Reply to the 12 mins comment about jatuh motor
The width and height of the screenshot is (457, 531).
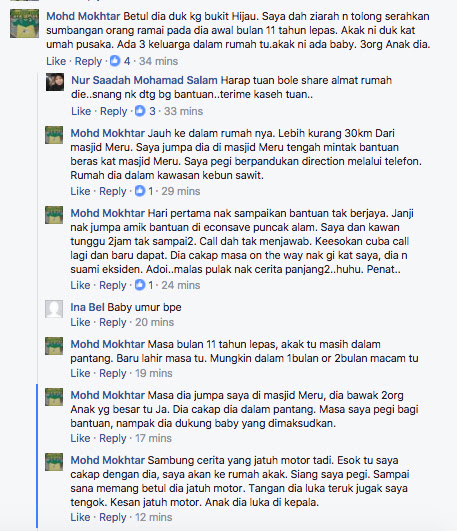coord(112,517)
